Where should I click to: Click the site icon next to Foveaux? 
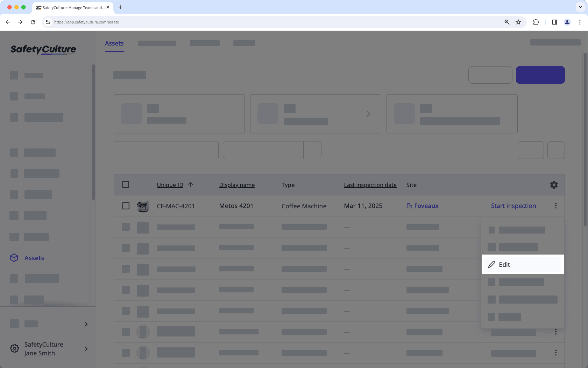tap(409, 206)
